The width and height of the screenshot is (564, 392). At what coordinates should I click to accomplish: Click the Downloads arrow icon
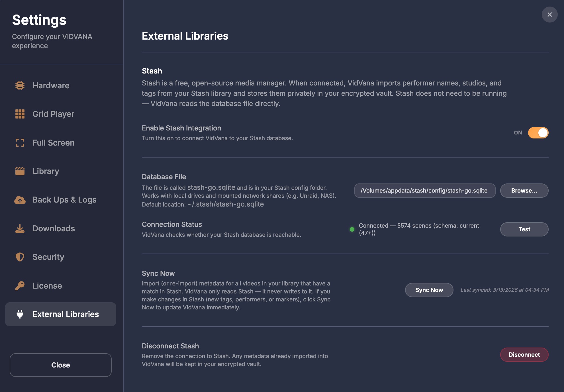(20, 228)
